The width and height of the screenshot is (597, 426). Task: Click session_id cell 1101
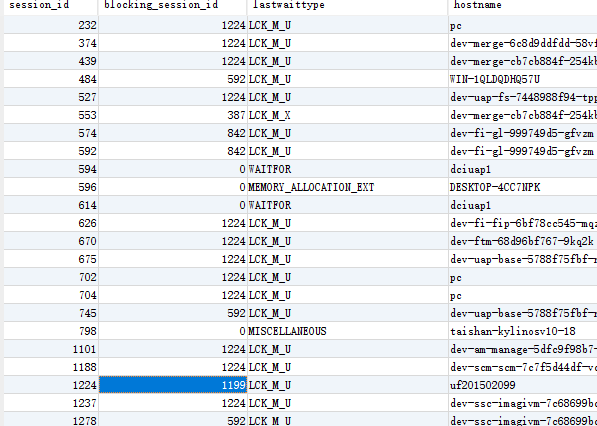[x=51, y=349]
